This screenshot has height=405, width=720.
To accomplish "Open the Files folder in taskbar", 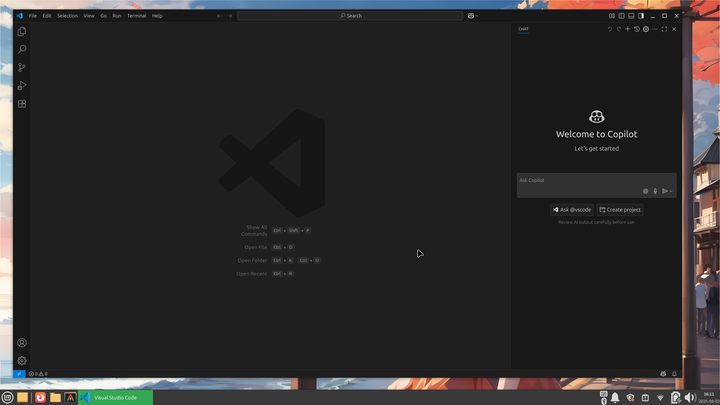I will coord(56,398).
